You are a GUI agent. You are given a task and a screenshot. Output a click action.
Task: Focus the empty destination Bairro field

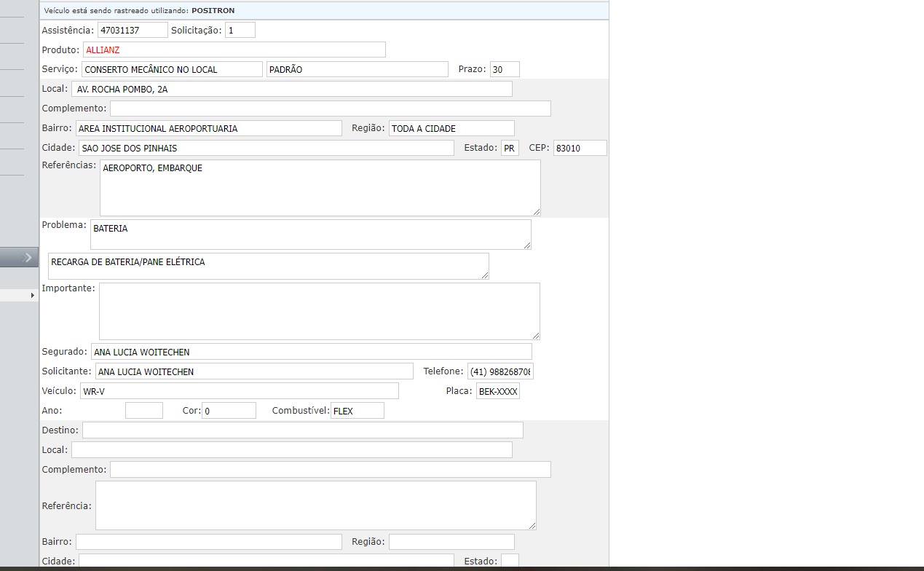pyautogui.click(x=208, y=542)
